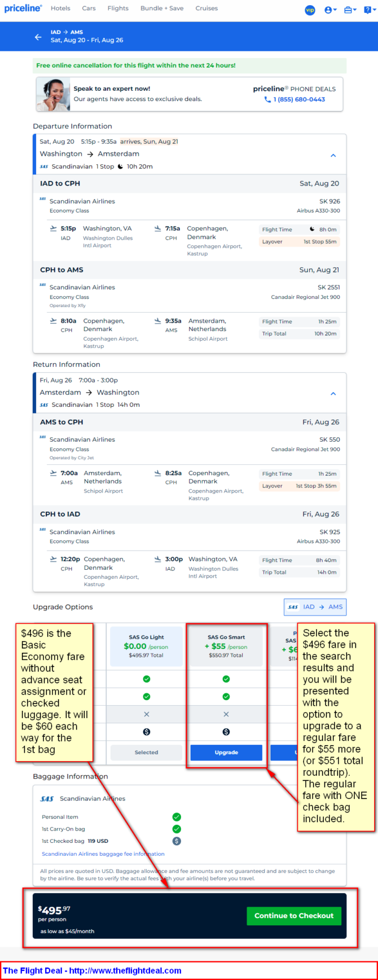The image size is (378, 980).
Task: Click the landing icon beside 7:15a
Action: 157,228
